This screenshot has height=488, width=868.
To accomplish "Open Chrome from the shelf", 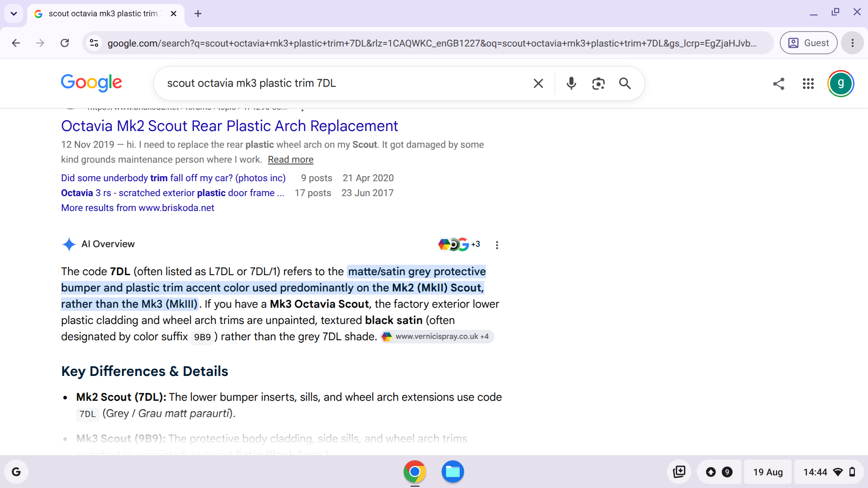I will click(415, 472).
